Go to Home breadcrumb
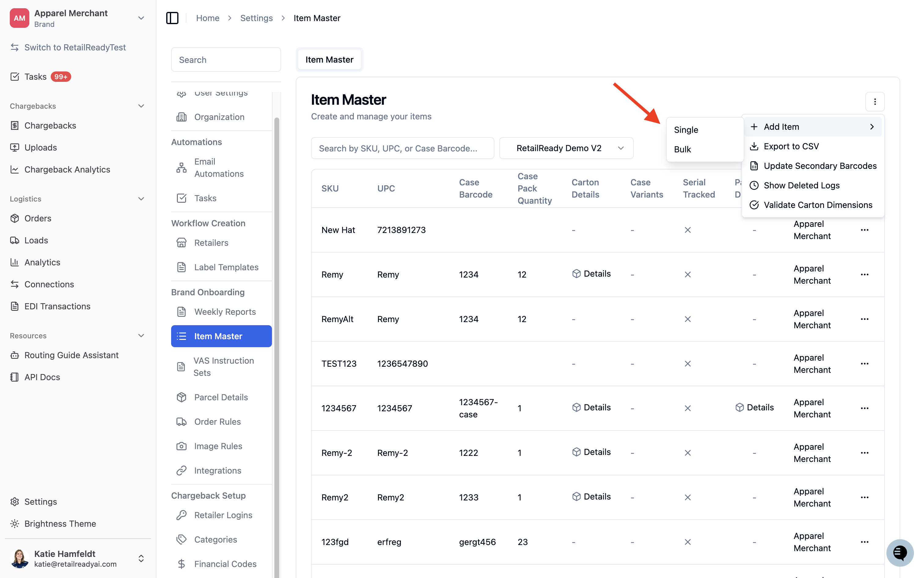924x578 pixels. pyautogui.click(x=207, y=18)
